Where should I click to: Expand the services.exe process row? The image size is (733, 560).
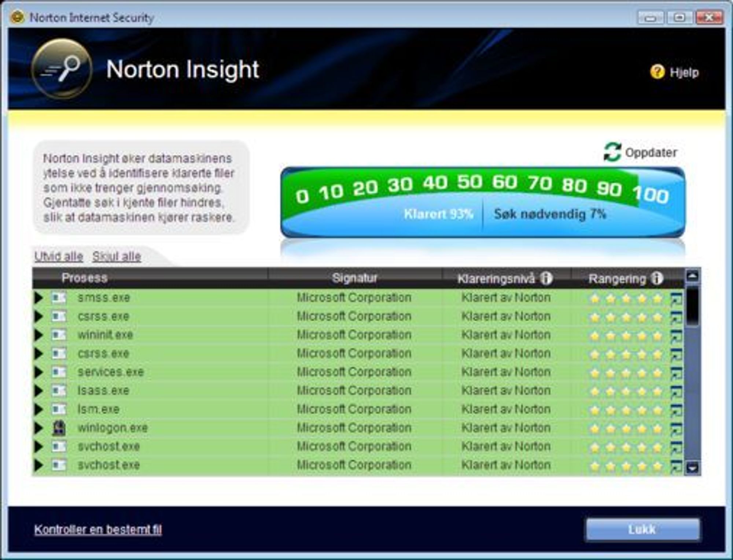(38, 372)
